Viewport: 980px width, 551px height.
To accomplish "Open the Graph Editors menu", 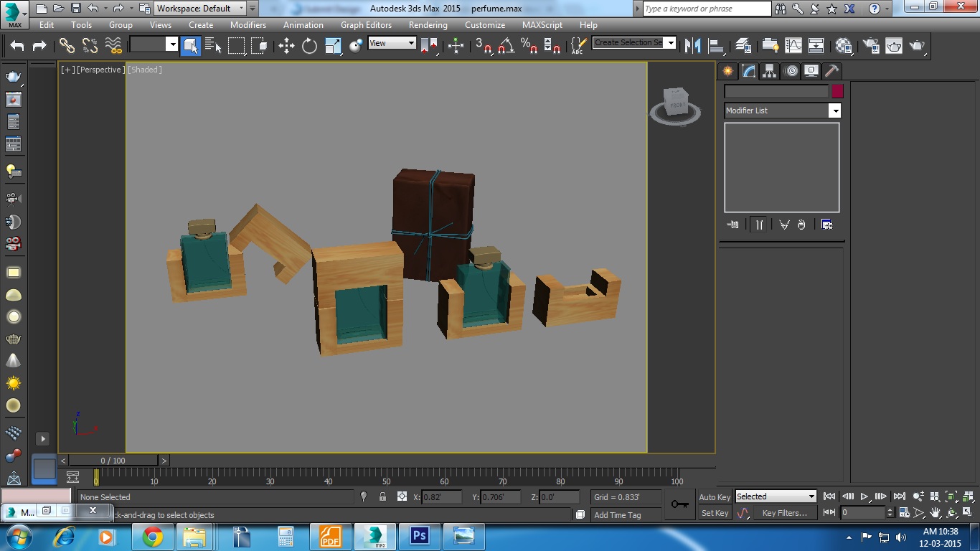I will (x=366, y=24).
